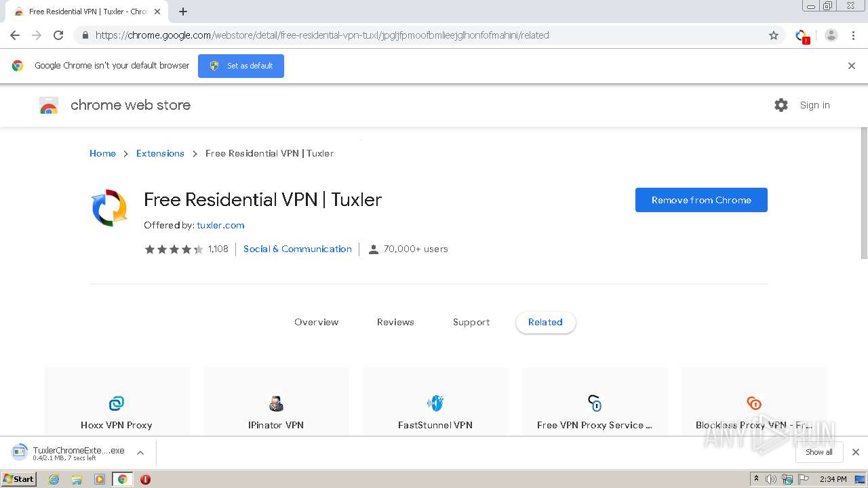Click the 1,108 ratings count
Viewport: 868px width, 488px height.
click(218, 249)
